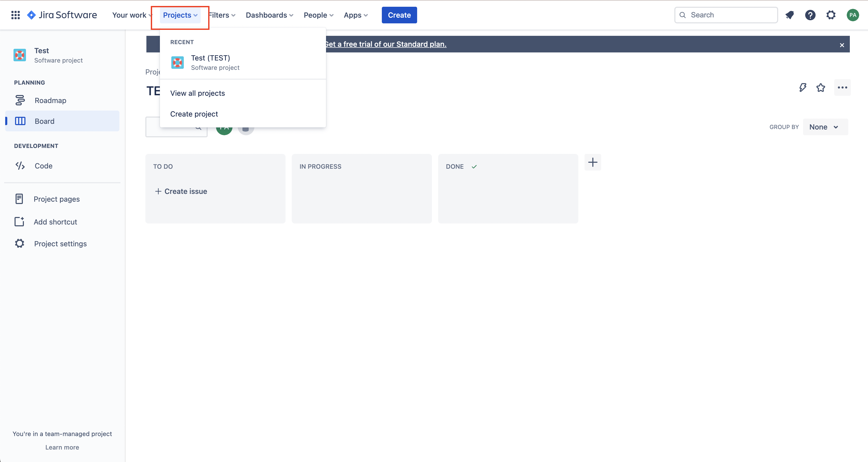The width and height of the screenshot is (868, 462).
Task: Click the Jira Software logo
Action: (x=62, y=15)
